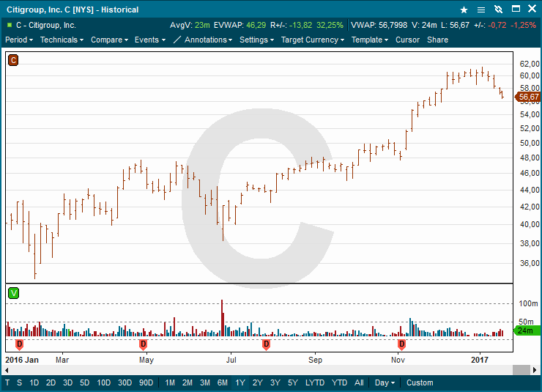Open the Period dropdown menu

[19, 40]
